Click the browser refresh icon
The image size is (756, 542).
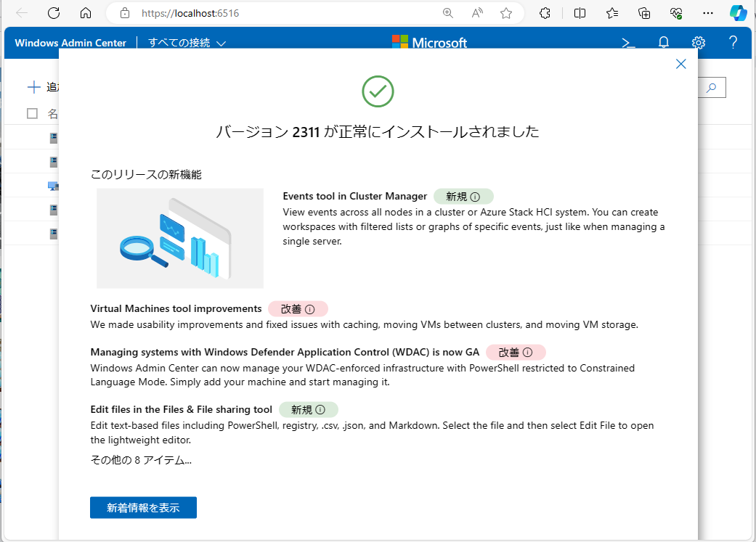click(54, 13)
